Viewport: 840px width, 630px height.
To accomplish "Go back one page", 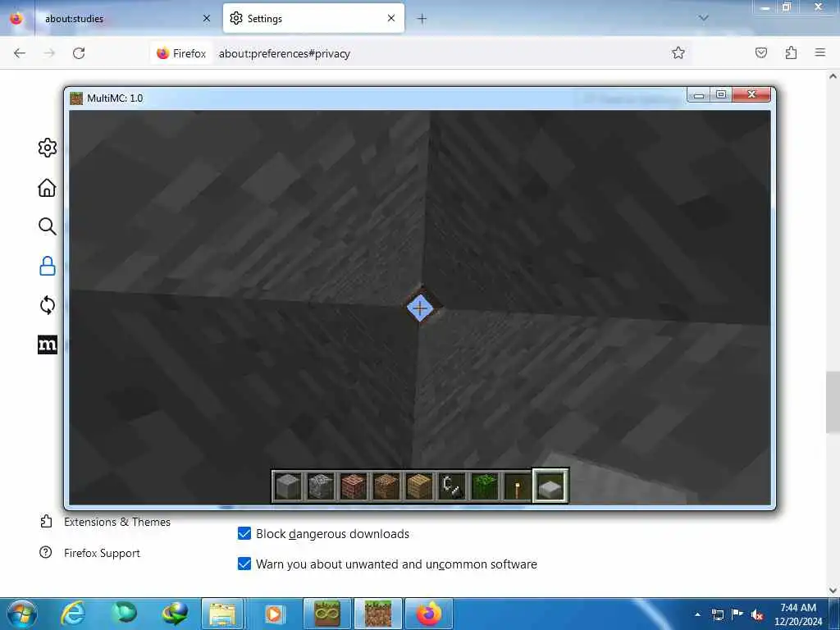I will click(20, 53).
